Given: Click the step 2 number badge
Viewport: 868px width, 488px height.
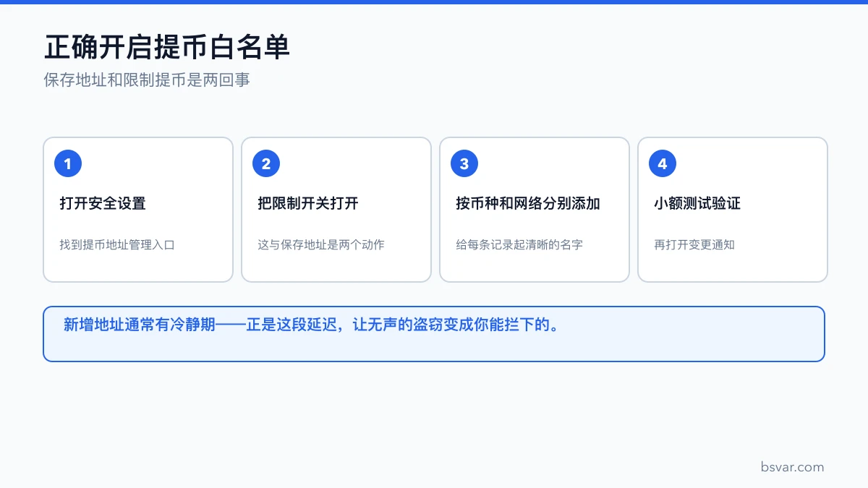Looking at the screenshot, I should click(x=266, y=164).
